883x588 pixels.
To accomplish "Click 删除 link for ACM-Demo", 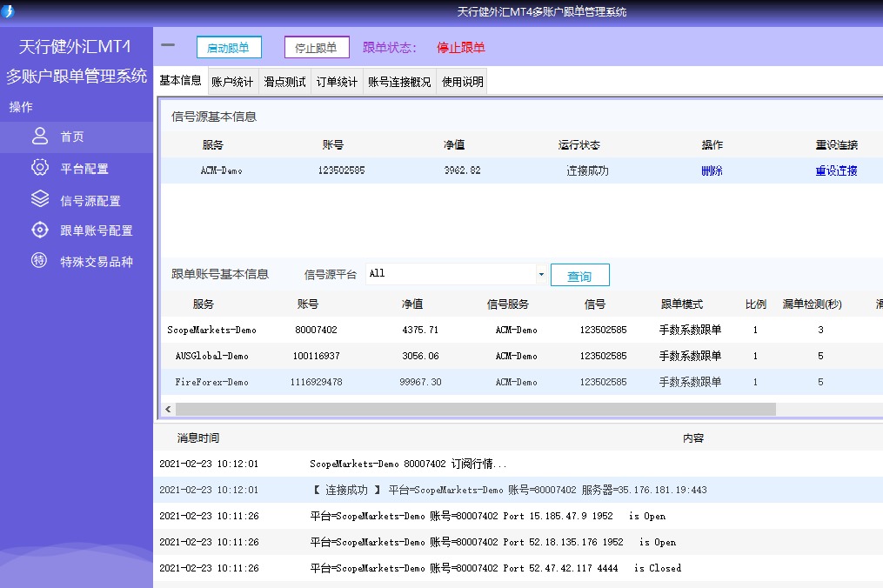I will click(712, 170).
